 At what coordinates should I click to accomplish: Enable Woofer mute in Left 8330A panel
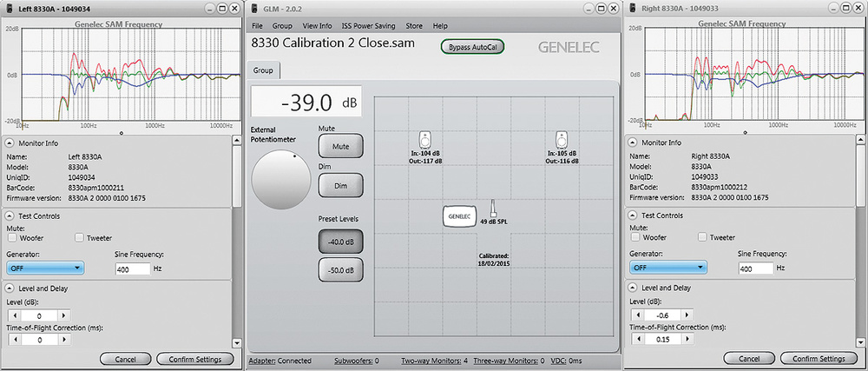point(13,237)
